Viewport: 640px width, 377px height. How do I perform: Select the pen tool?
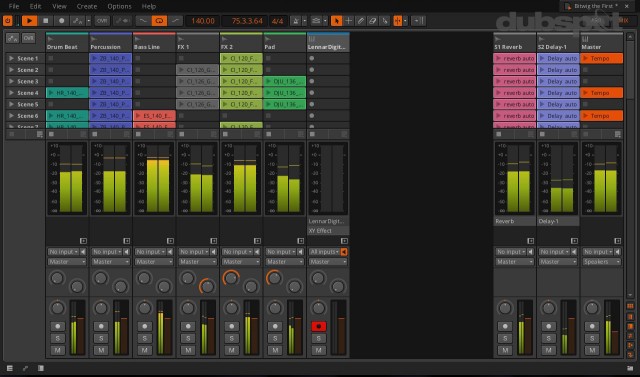(x=360, y=20)
